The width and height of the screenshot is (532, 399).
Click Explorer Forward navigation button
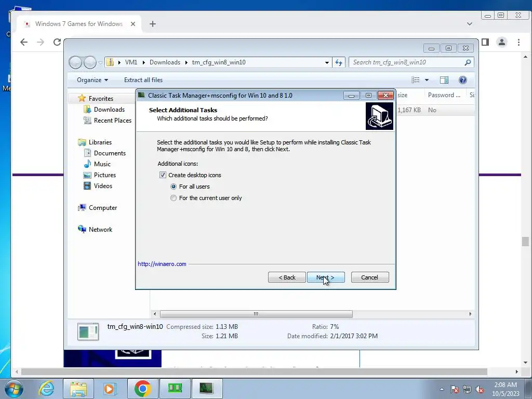click(x=90, y=62)
